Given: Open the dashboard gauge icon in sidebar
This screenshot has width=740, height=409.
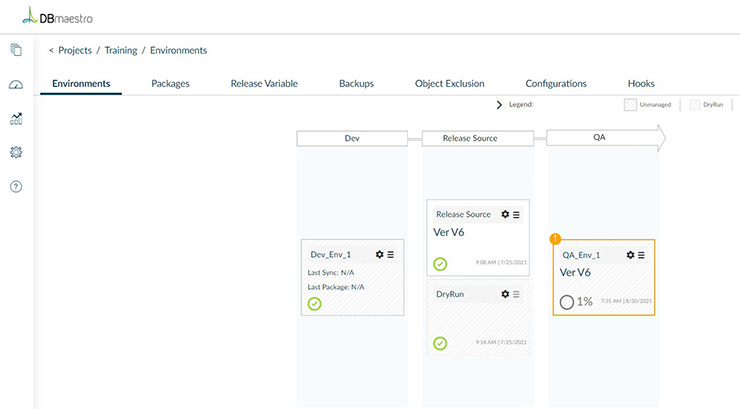Looking at the screenshot, I should pyautogui.click(x=16, y=85).
